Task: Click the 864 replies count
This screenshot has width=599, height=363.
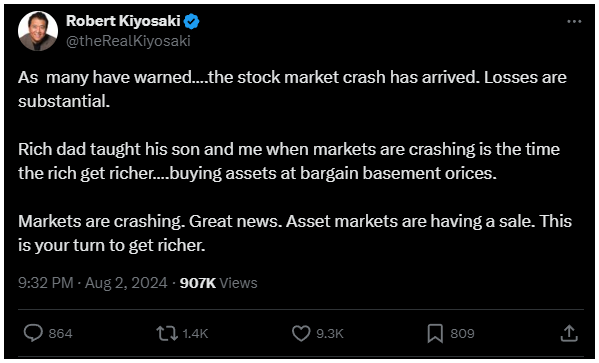Action: pos(61,334)
